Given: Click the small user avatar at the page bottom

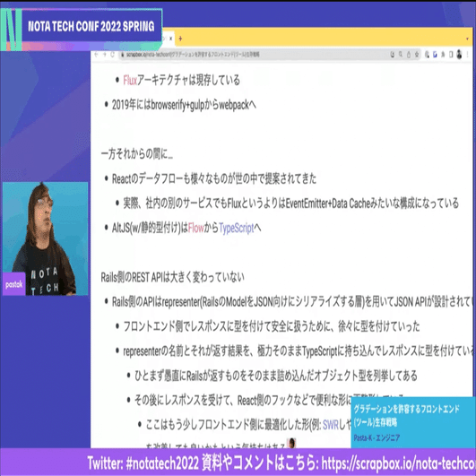Looking at the screenshot, I should click(x=291, y=443).
